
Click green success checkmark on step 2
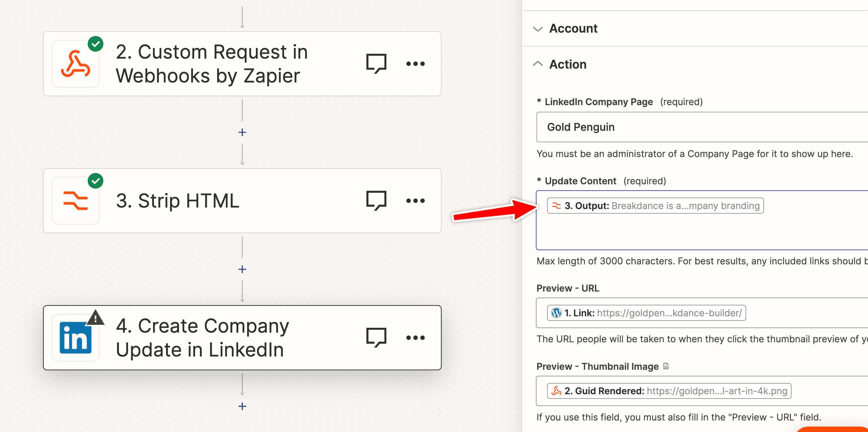coord(96,44)
